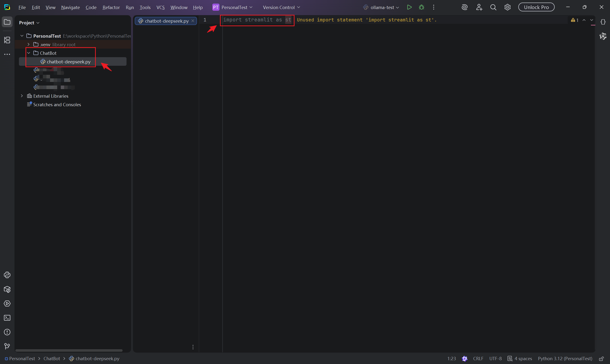Image resolution: width=610 pixels, height=364 pixels.
Task: Open the Terminal tool window
Action: pos(7,318)
